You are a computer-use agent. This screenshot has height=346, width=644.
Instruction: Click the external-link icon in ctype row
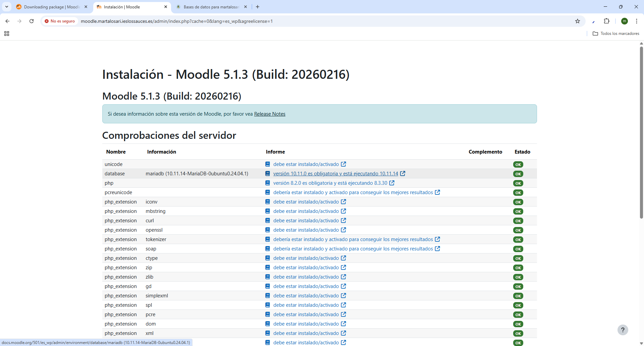(x=343, y=258)
